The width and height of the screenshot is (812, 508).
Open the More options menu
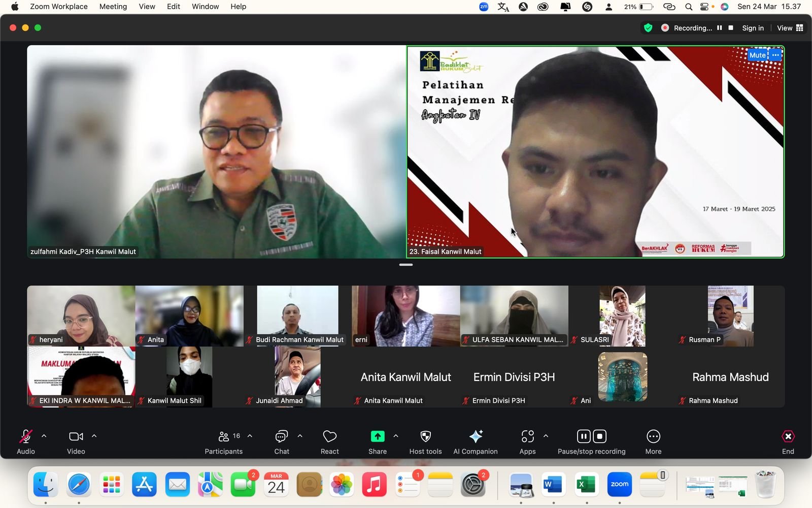coord(653,442)
